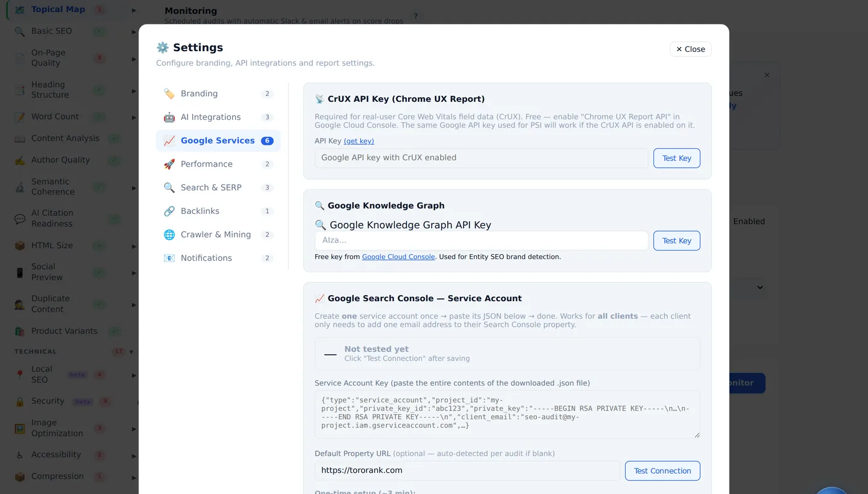Open the AI Integrations settings tab
The image size is (868, 494).
click(218, 117)
